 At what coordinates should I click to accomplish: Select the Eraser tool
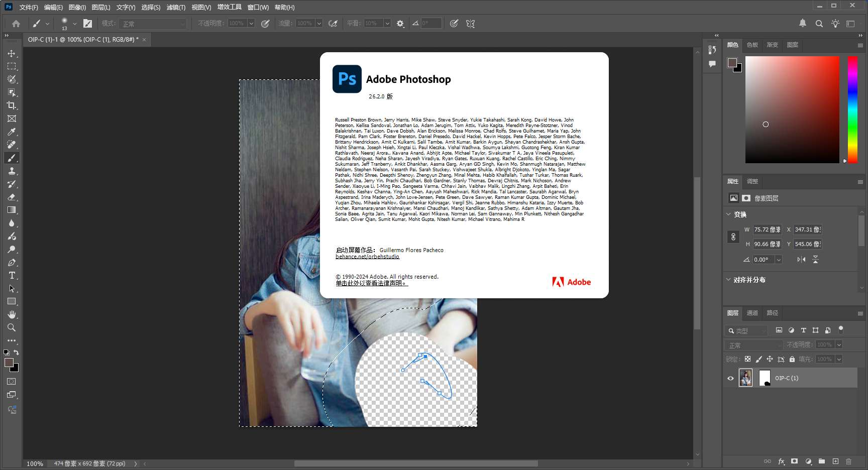(x=12, y=197)
